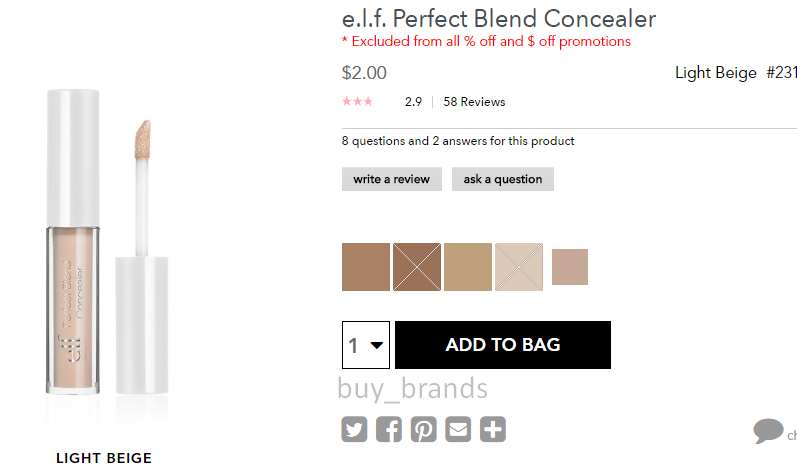Pin product via Pinterest icon
The image size is (797, 476).
[423, 429]
